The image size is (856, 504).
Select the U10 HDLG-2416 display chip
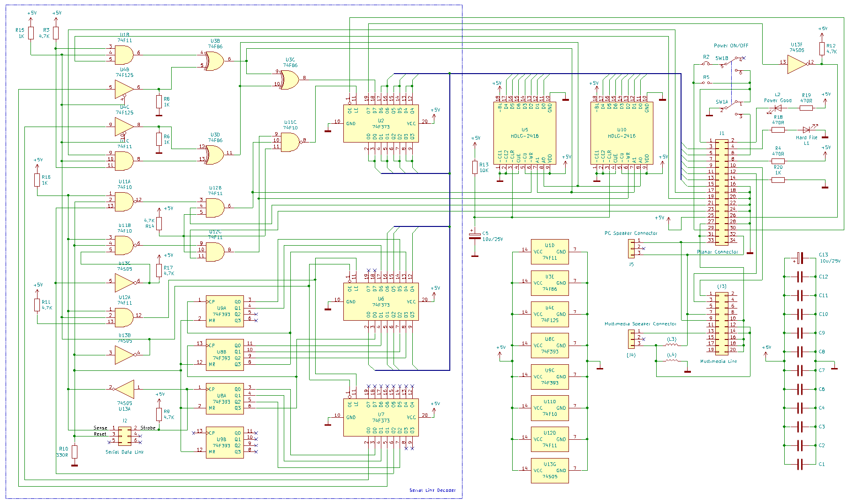pyautogui.click(x=621, y=133)
